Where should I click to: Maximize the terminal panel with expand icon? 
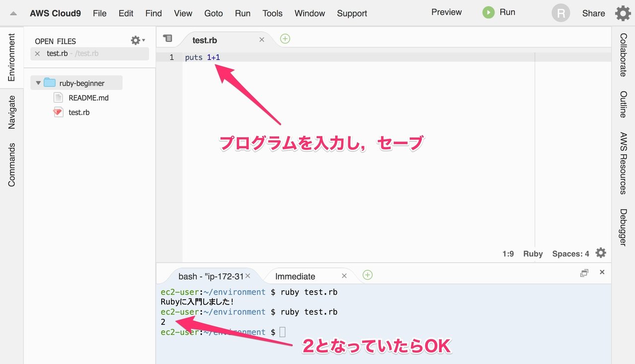(584, 272)
